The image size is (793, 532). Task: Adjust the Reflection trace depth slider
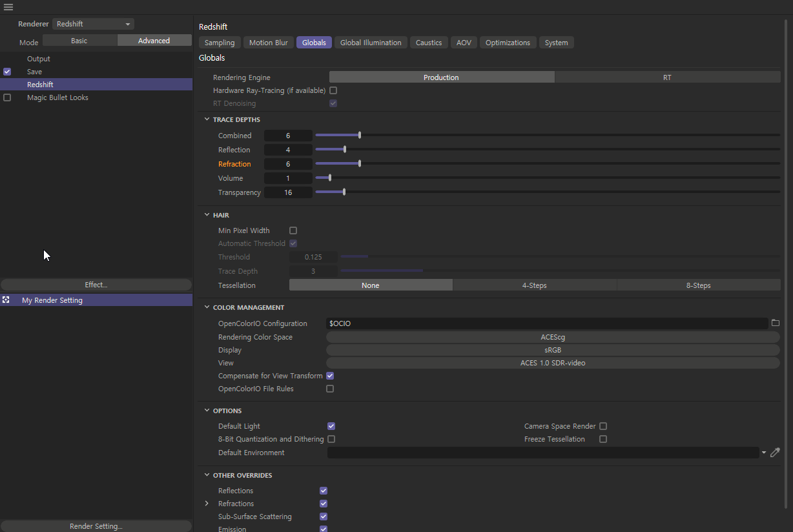[x=548, y=150]
